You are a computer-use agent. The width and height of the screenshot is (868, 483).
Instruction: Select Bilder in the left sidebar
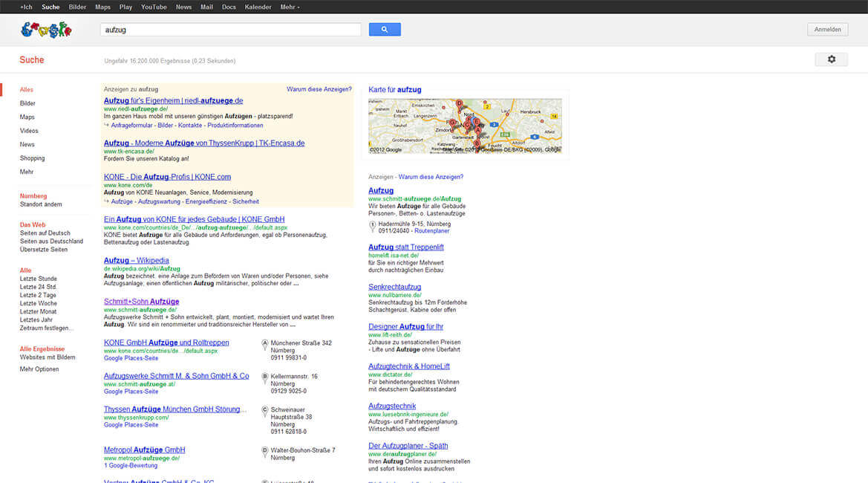click(27, 103)
